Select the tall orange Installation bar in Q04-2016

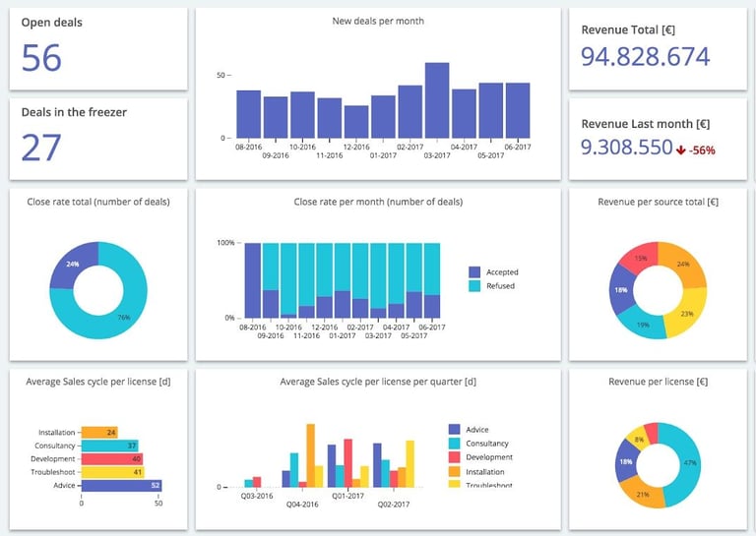[x=311, y=455]
